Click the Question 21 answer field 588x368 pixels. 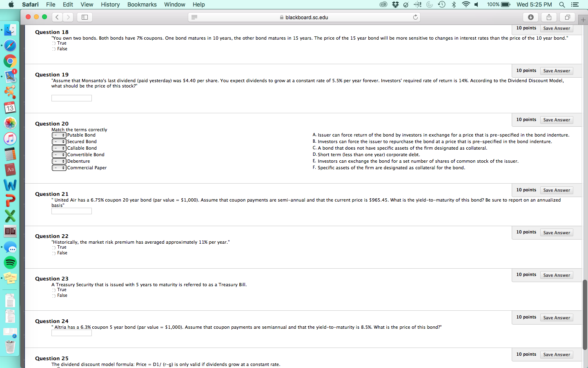[71, 211]
